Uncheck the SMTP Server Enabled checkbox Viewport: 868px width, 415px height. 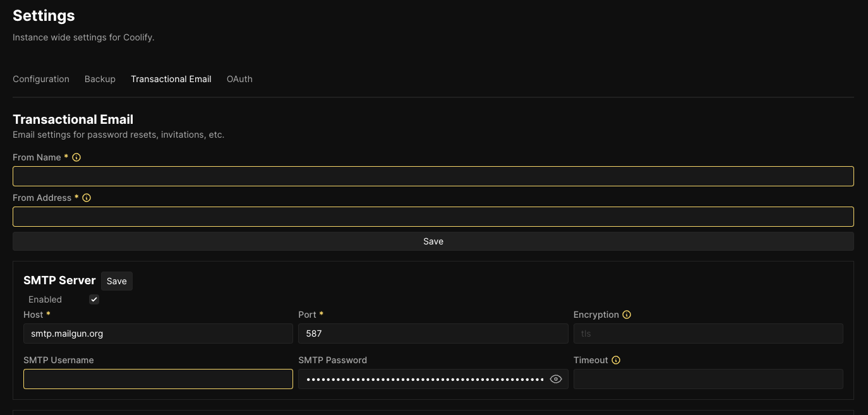click(x=94, y=299)
